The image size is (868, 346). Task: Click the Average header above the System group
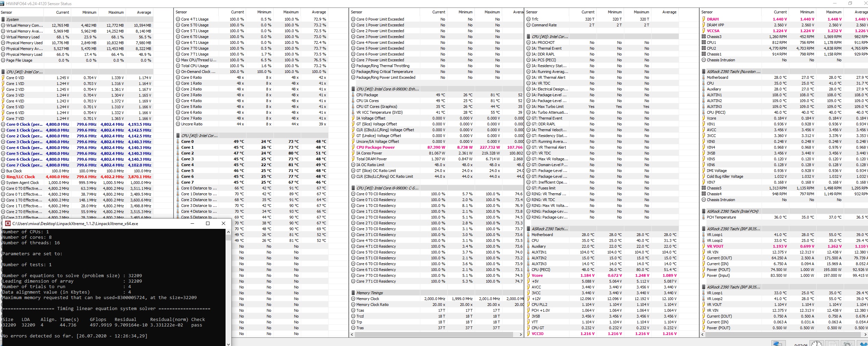[x=144, y=12]
